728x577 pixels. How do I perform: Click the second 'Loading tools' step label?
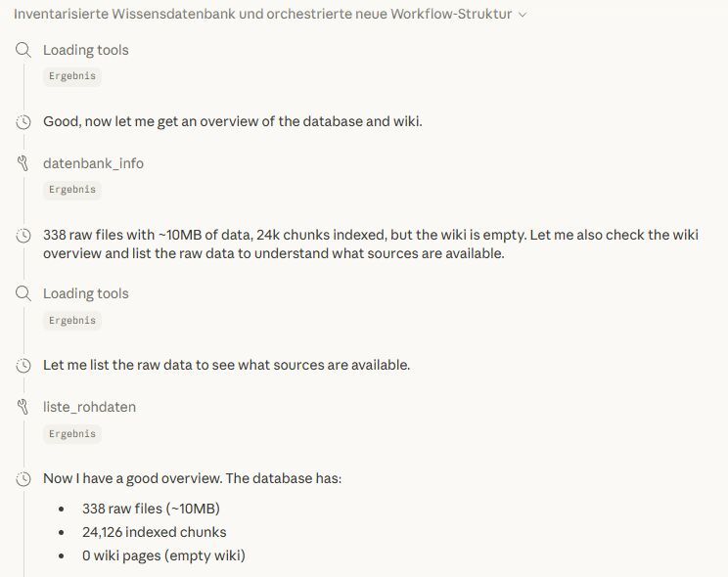pyautogui.click(x=85, y=293)
